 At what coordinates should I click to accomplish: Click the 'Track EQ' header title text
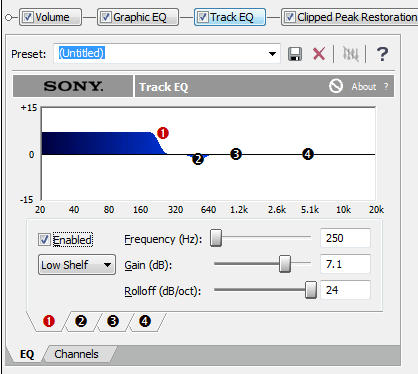tap(164, 87)
